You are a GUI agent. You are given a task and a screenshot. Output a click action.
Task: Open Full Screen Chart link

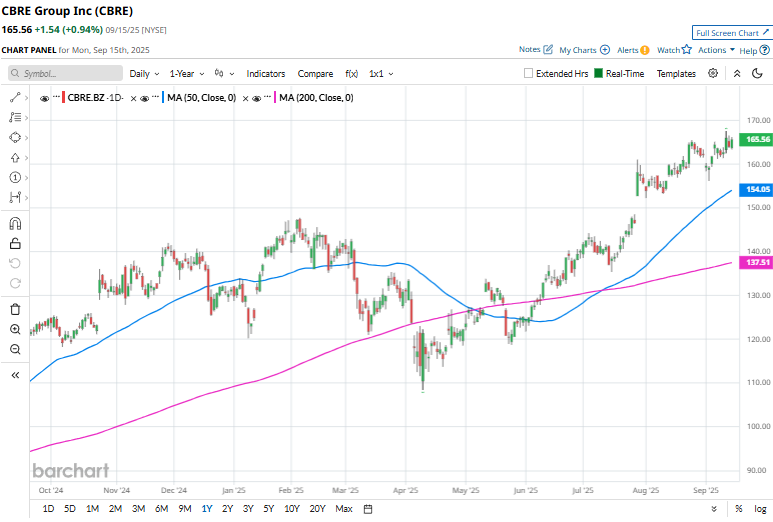(x=732, y=33)
